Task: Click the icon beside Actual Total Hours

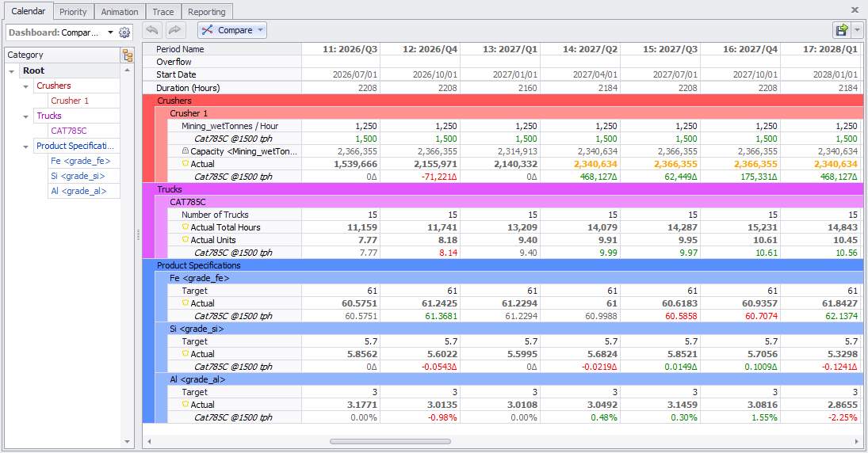Action: (x=185, y=227)
